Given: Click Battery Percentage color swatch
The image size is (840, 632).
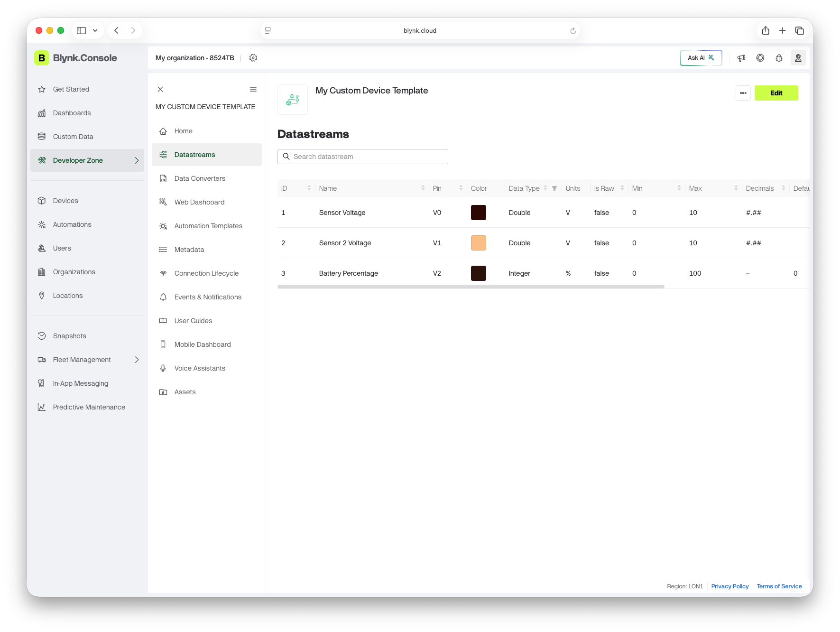Looking at the screenshot, I should (479, 273).
